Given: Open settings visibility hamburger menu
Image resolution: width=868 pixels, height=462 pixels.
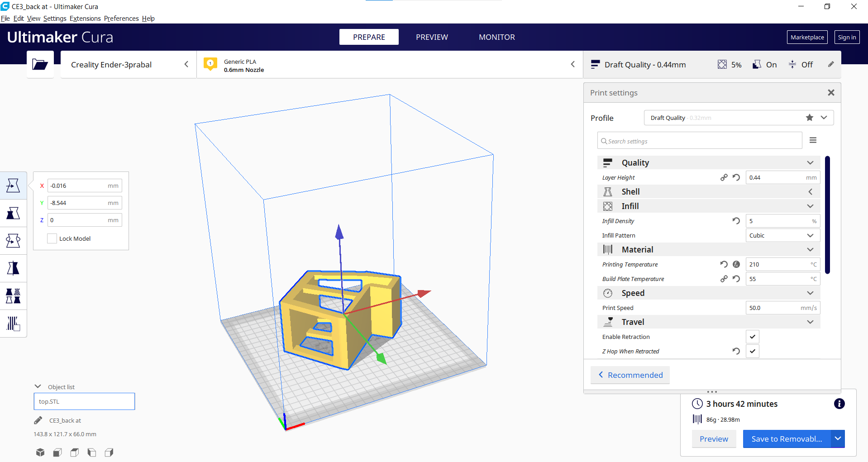Looking at the screenshot, I should [x=813, y=140].
